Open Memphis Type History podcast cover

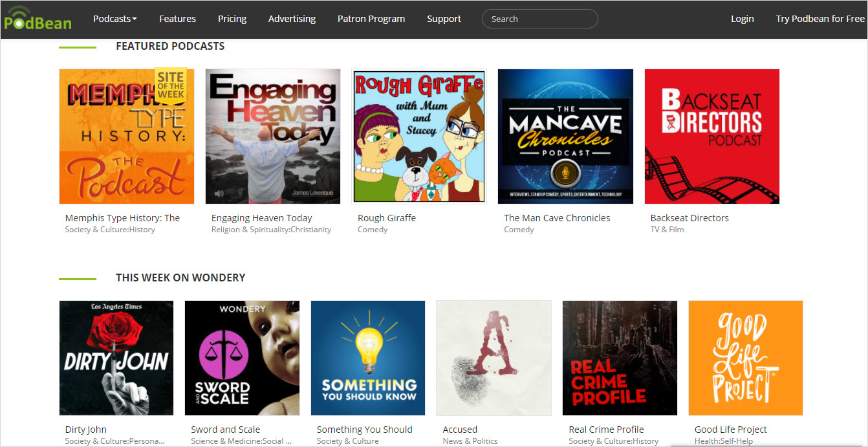coord(127,136)
